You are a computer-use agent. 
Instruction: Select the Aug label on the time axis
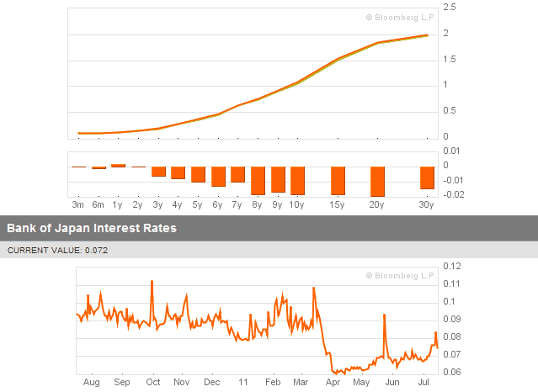click(x=92, y=381)
